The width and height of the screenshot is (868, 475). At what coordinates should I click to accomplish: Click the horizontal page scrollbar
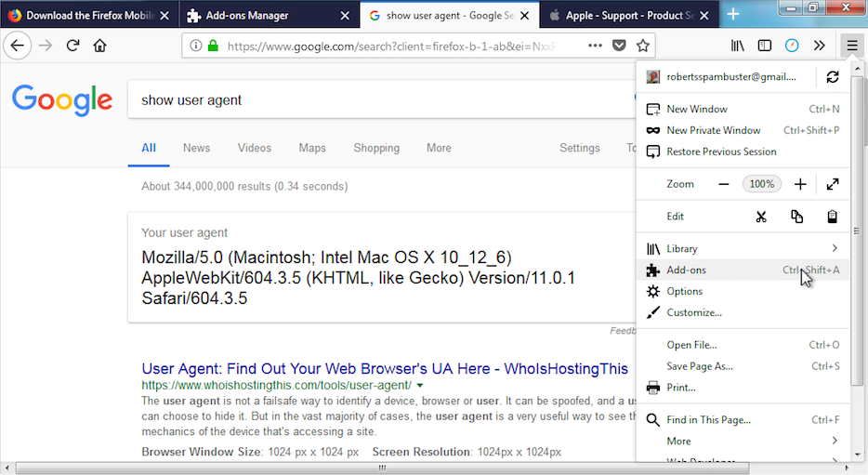382,468
